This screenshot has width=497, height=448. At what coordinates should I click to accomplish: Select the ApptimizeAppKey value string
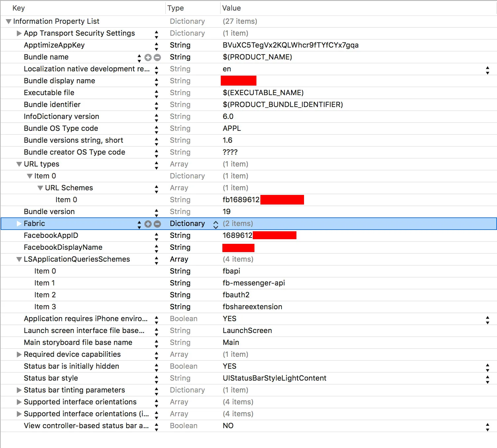click(x=290, y=45)
